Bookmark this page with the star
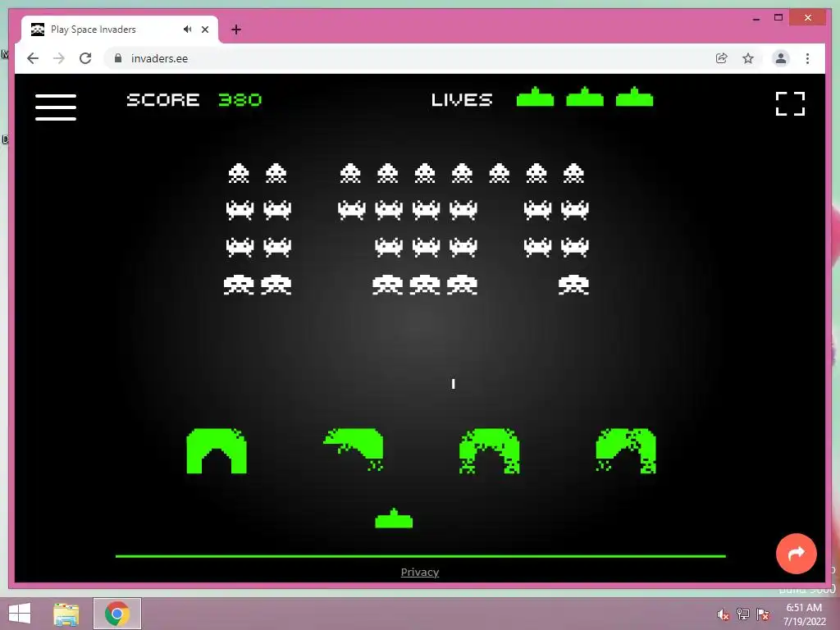Screen dimensions: 840x630 click(748, 58)
